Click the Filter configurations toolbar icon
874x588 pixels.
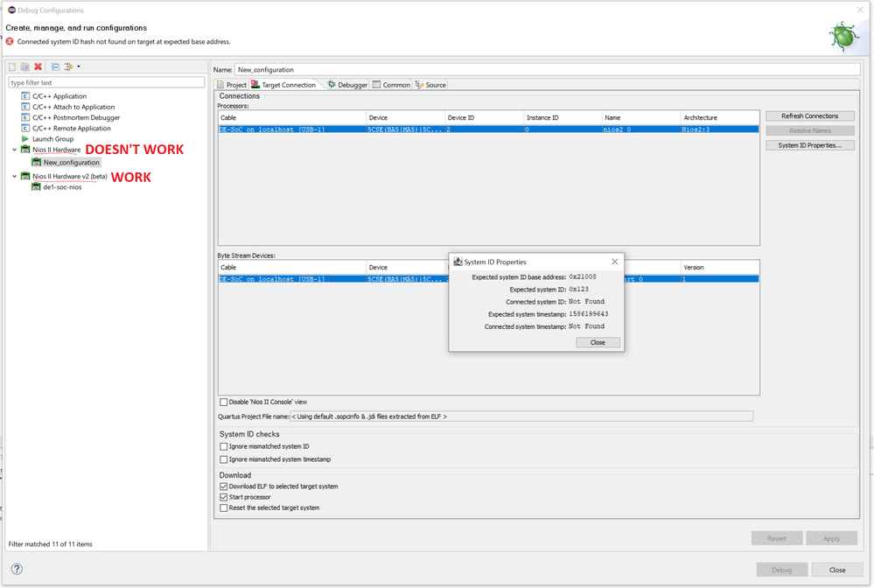pos(68,66)
